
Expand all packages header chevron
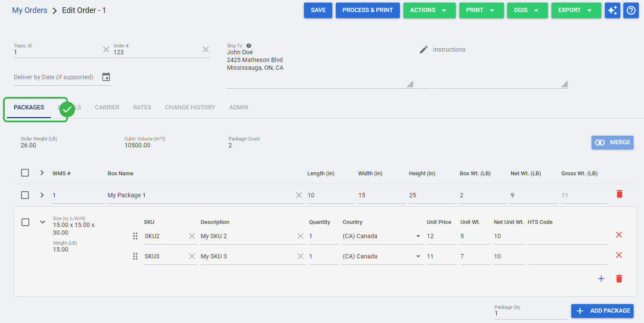(x=42, y=173)
